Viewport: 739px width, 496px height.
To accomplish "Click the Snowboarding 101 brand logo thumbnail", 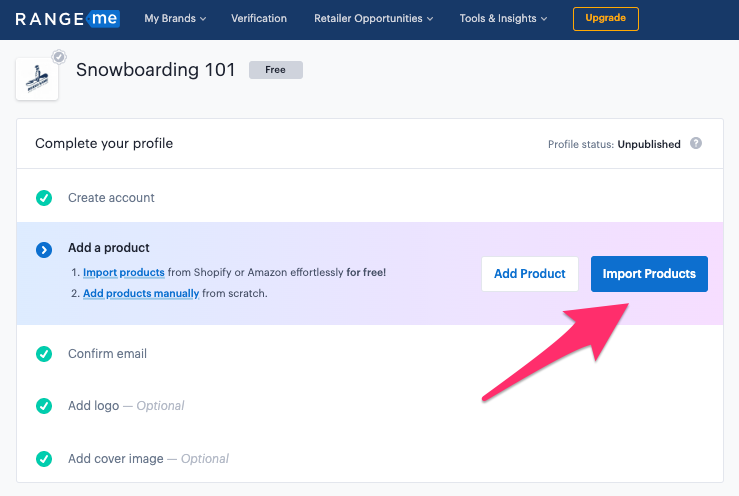I will click(37, 79).
